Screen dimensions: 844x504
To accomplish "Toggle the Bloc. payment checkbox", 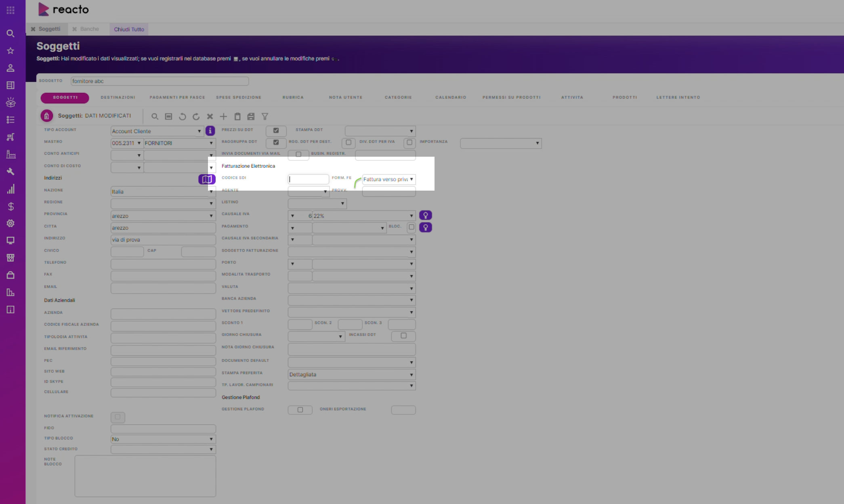I will click(411, 227).
